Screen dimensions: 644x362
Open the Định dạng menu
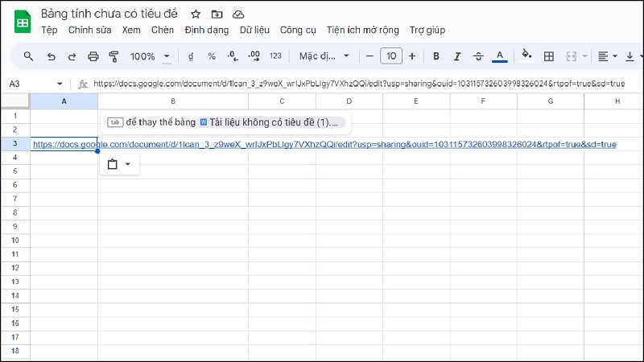click(206, 30)
